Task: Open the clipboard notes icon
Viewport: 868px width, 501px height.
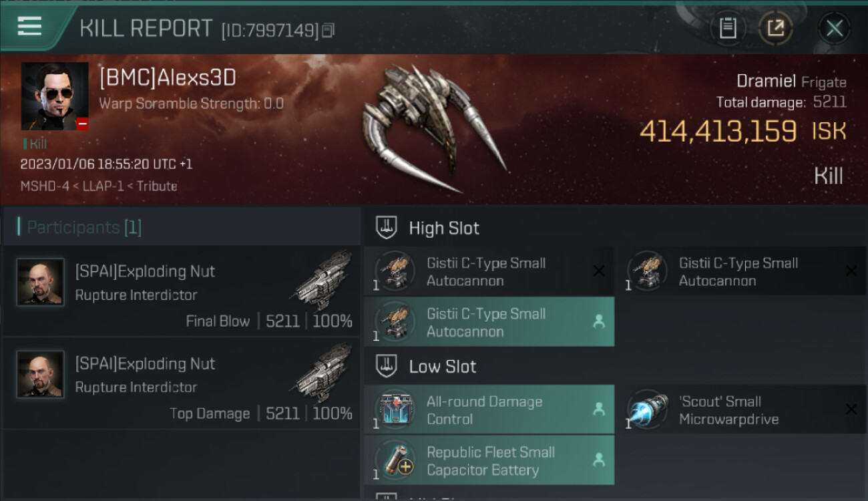Action: tap(728, 28)
